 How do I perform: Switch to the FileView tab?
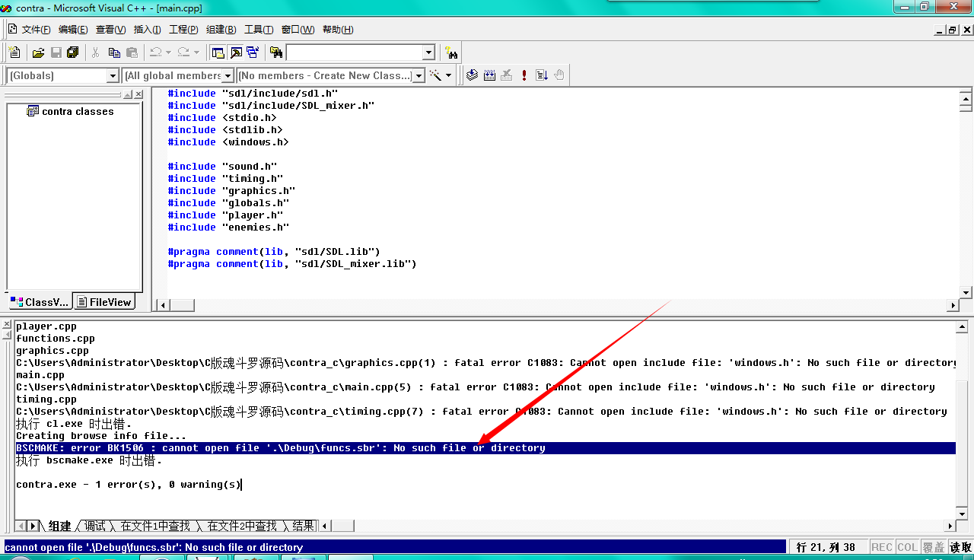pos(104,302)
